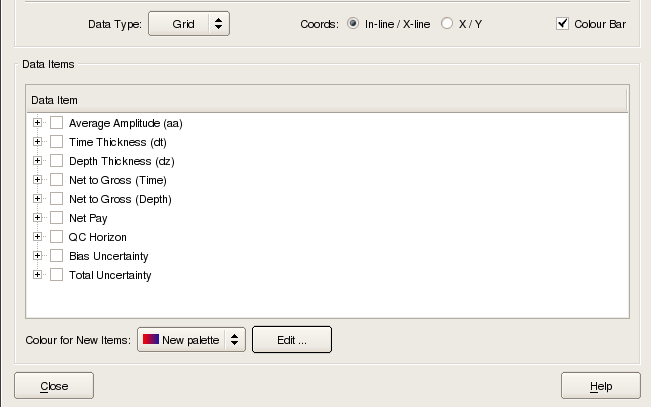Toggle the Colour Bar checkbox

562,23
